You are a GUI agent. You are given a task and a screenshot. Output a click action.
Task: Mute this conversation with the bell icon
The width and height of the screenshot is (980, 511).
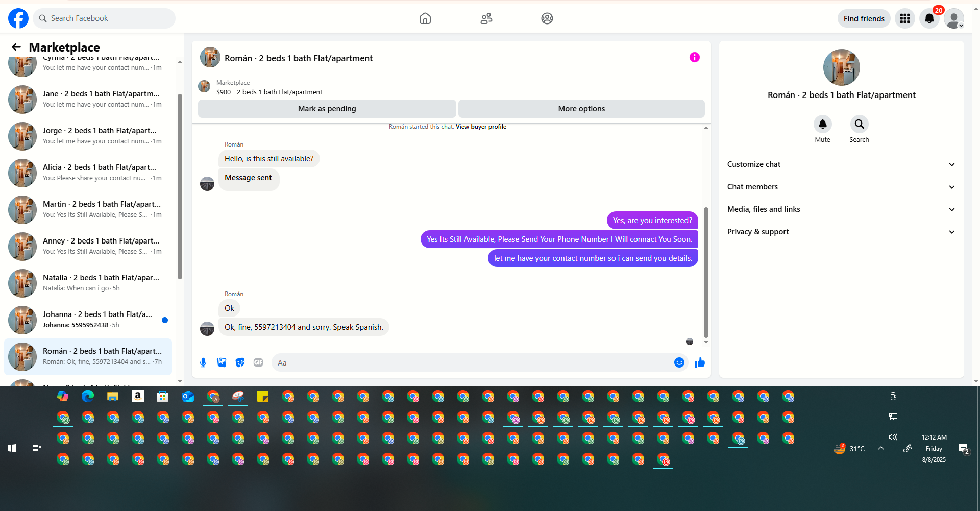823,124
